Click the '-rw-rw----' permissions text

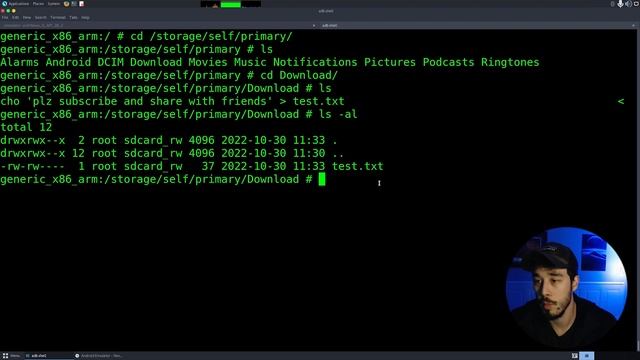pos(33,166)
